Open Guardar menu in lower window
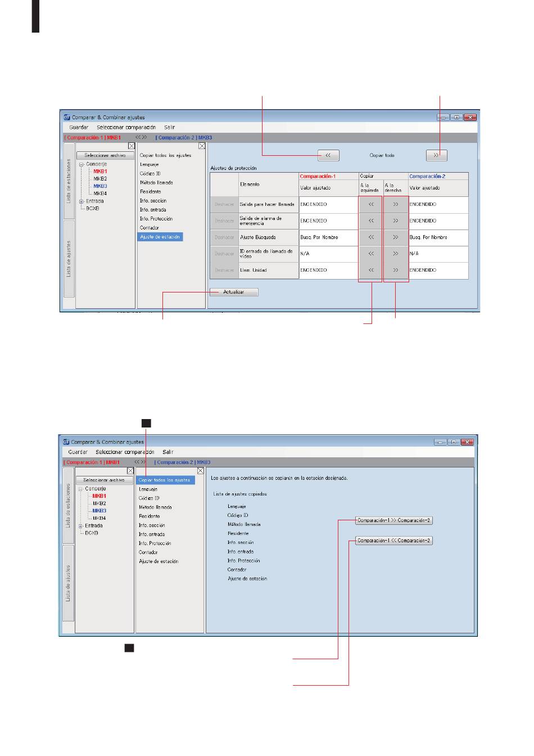534x756 pixels. coord(78,452)
